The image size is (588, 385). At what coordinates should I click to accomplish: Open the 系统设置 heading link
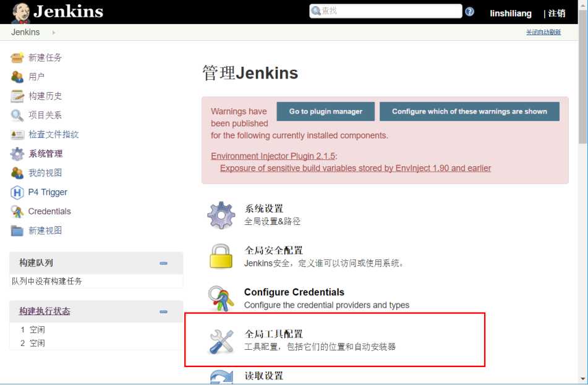(263, 208)
